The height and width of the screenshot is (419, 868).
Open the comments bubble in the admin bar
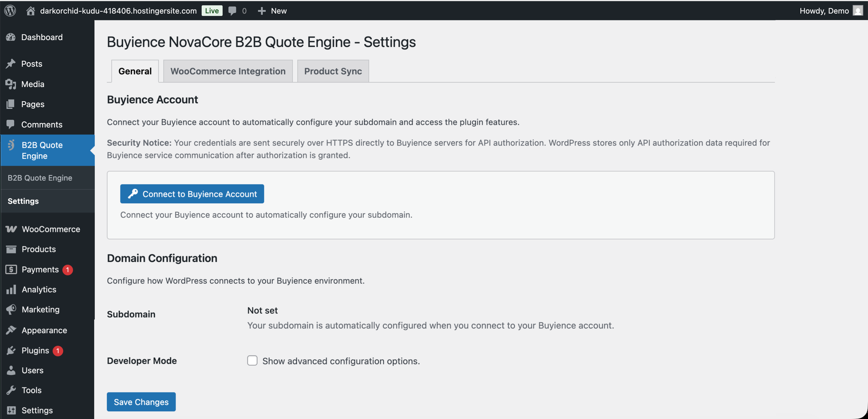click(233, 10)
